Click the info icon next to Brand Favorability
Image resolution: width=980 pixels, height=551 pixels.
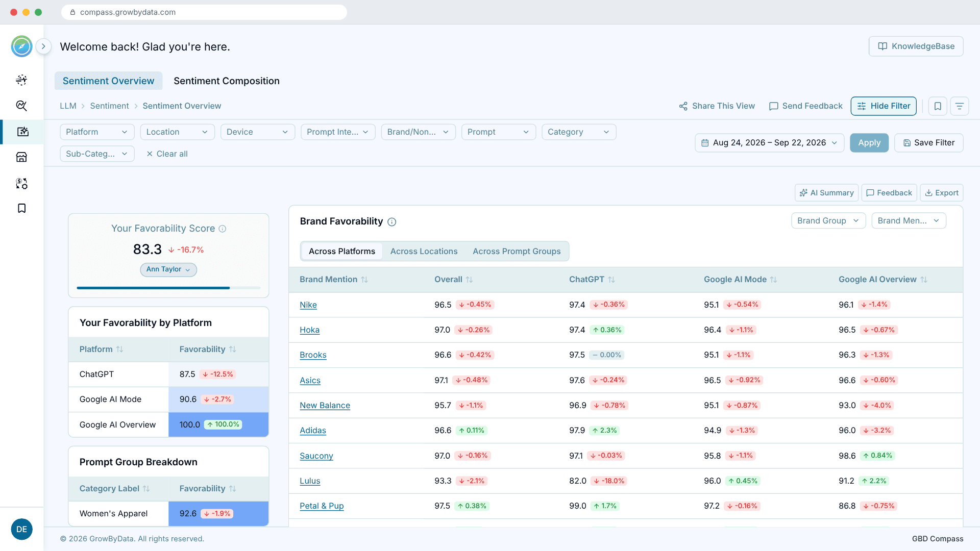point(391,222)
